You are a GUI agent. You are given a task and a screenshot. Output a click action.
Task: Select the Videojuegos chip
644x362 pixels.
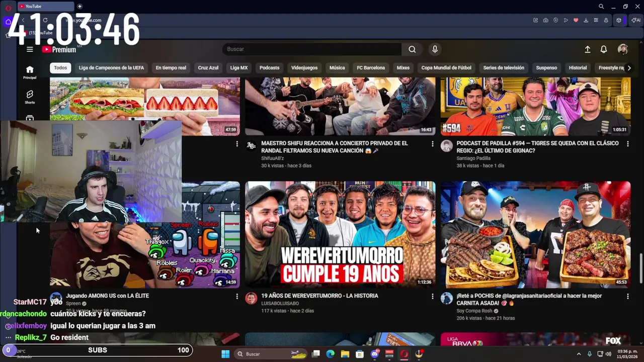304,68
